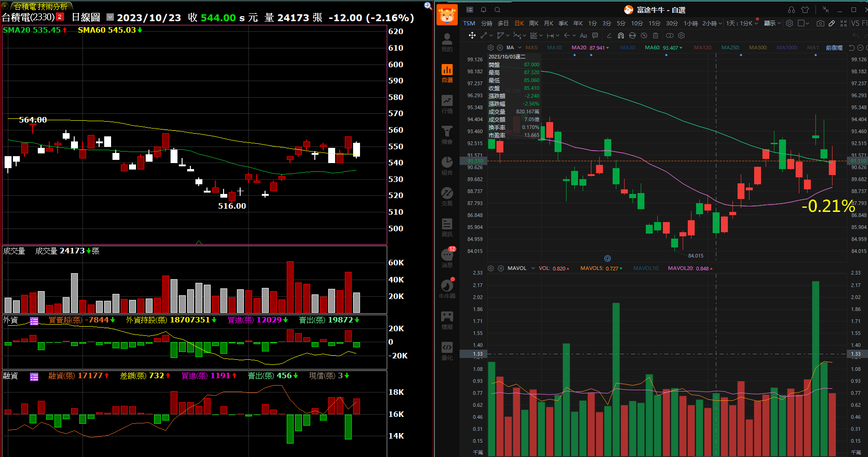Open the 交易 trade sidebar icon
The width and height of the screenshot is (868, 457).
coord(447,196)
